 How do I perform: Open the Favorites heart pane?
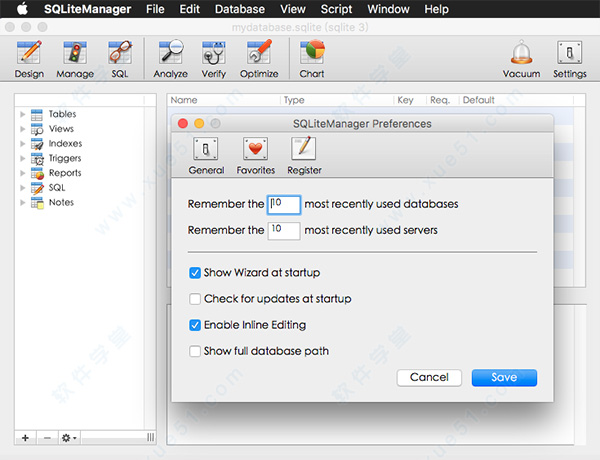tap(255, 156)
